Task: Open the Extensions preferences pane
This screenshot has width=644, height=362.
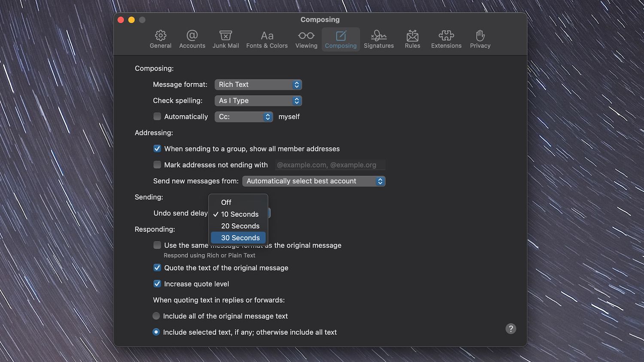Action: click(x=446, y=39)
